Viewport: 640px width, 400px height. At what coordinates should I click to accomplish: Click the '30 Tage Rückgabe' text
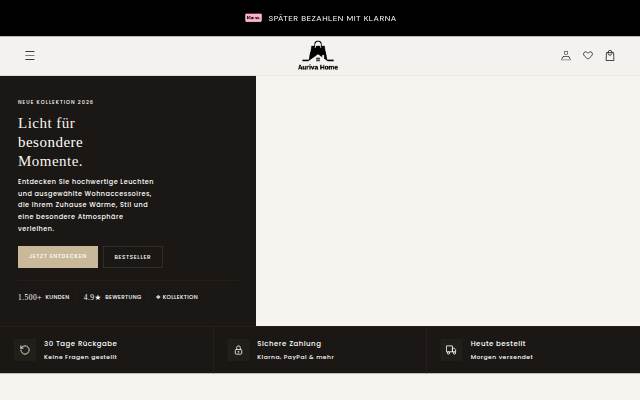tap(80, 344)
